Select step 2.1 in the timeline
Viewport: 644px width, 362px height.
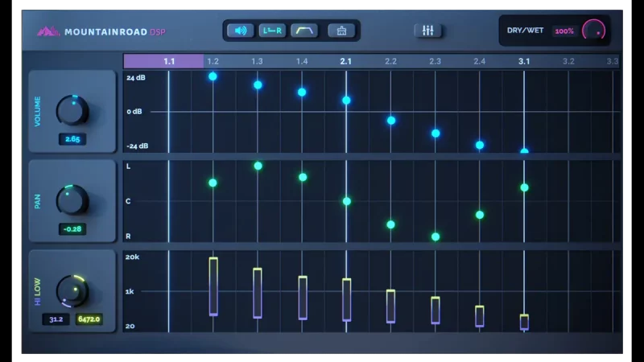tap(345, 61)
